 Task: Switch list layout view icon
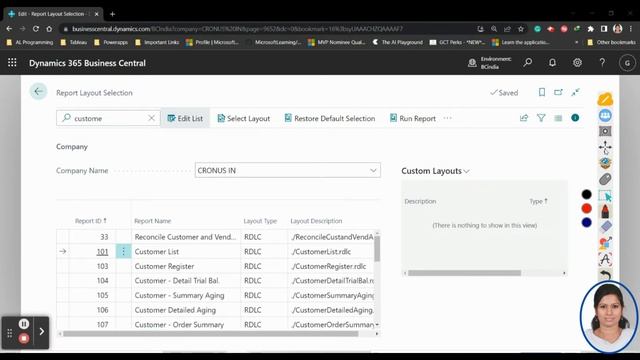(558, 118)
